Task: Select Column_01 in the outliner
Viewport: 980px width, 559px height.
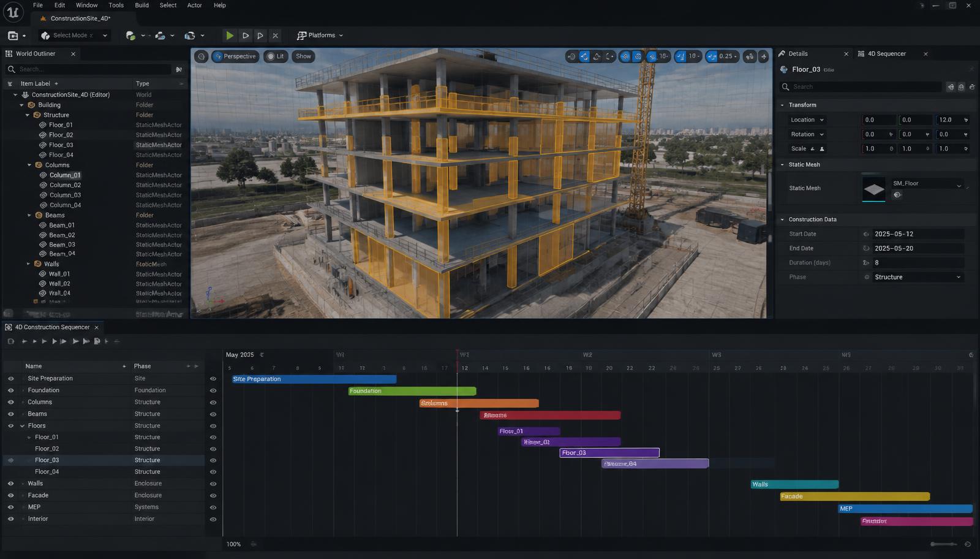Action: click(65, 175)
